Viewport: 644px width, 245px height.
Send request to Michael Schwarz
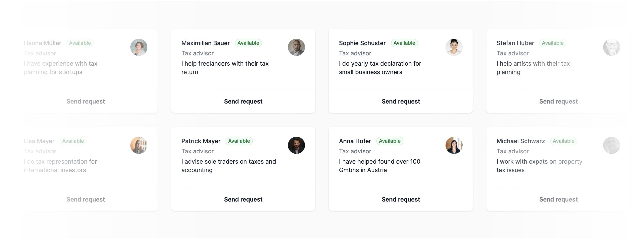[558, 199]
